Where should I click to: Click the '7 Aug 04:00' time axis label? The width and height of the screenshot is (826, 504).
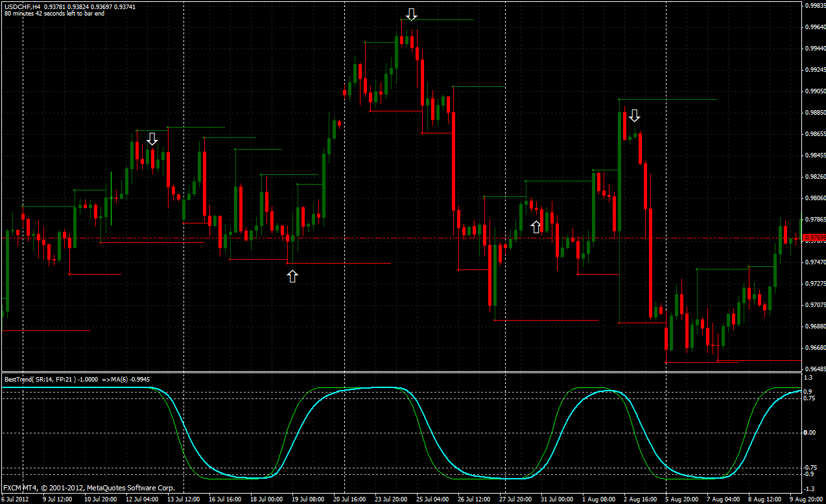click(722, 499)
